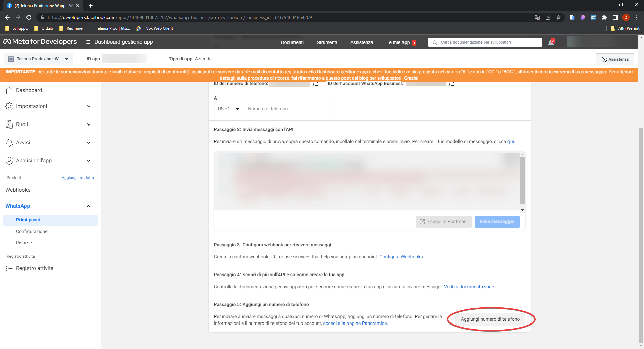
Task: Open the Redmine bookmark folder
Action: coord(71,28)
